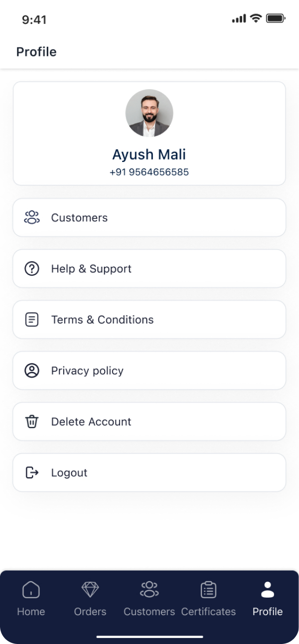Tap the Home house icon in bottom bar
Viewport: 299px width, 644px height.
[31, 590]
